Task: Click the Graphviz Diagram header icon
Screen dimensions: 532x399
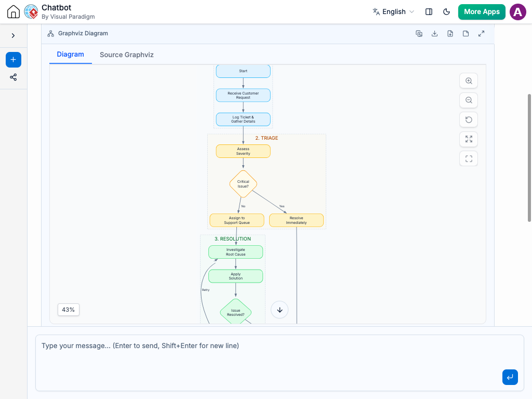Action: tap(50, 34)
